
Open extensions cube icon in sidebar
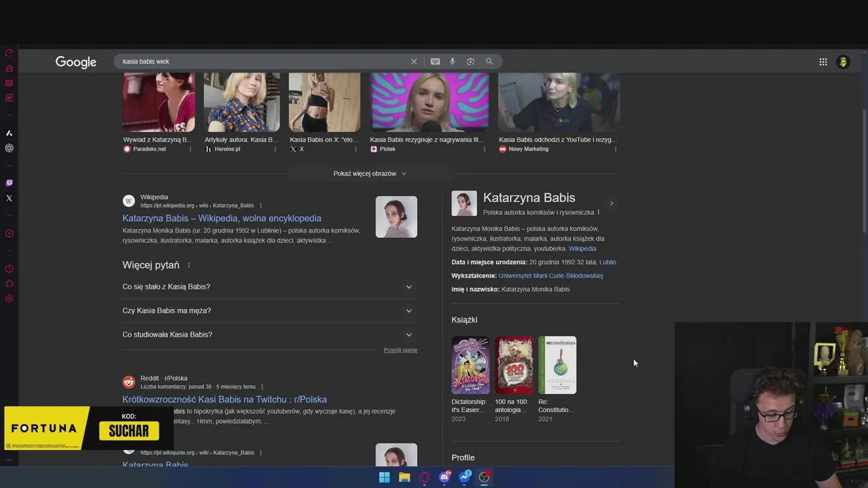coord(9,283)
